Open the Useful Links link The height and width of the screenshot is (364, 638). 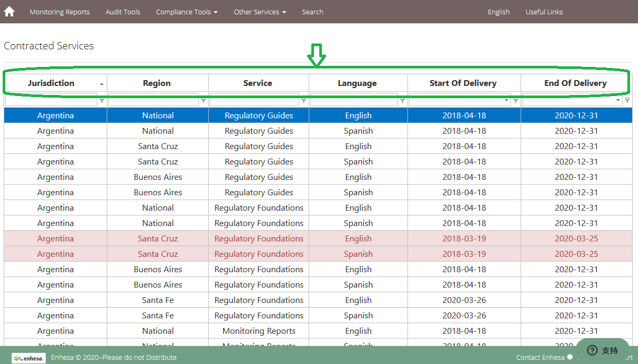(x=544, y=12)
